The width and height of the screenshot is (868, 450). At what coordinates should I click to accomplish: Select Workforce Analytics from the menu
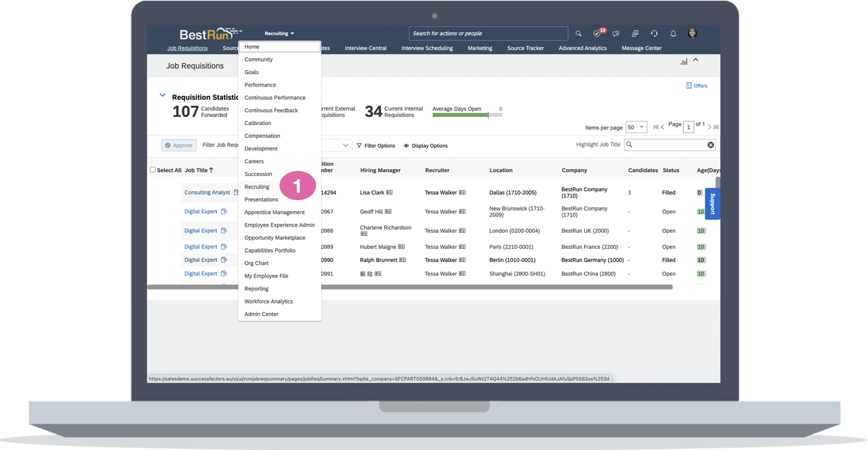click(x=269, y=301)
